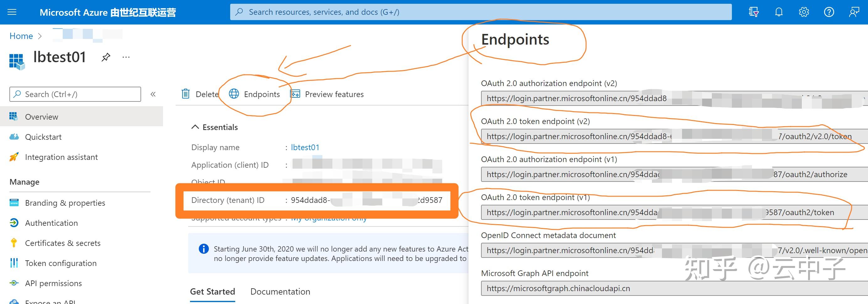The image size is (868, 304).
Task: Open Preview features
Action: pos(327,94)
